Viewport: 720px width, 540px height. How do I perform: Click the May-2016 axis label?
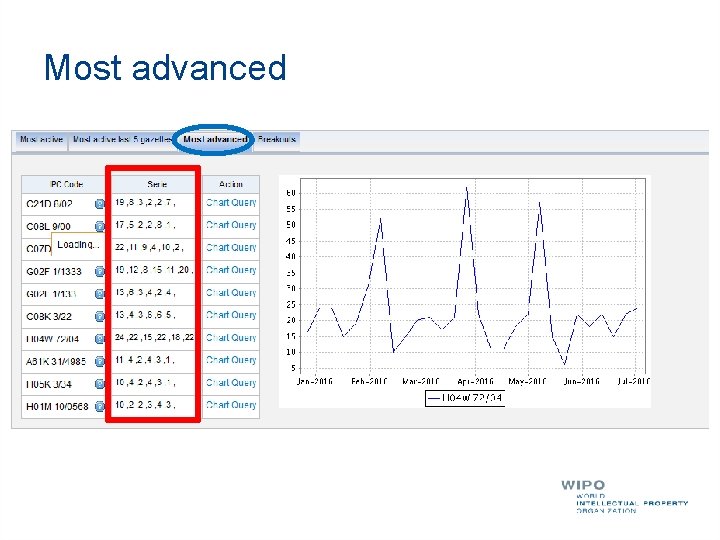pos(527,381)
